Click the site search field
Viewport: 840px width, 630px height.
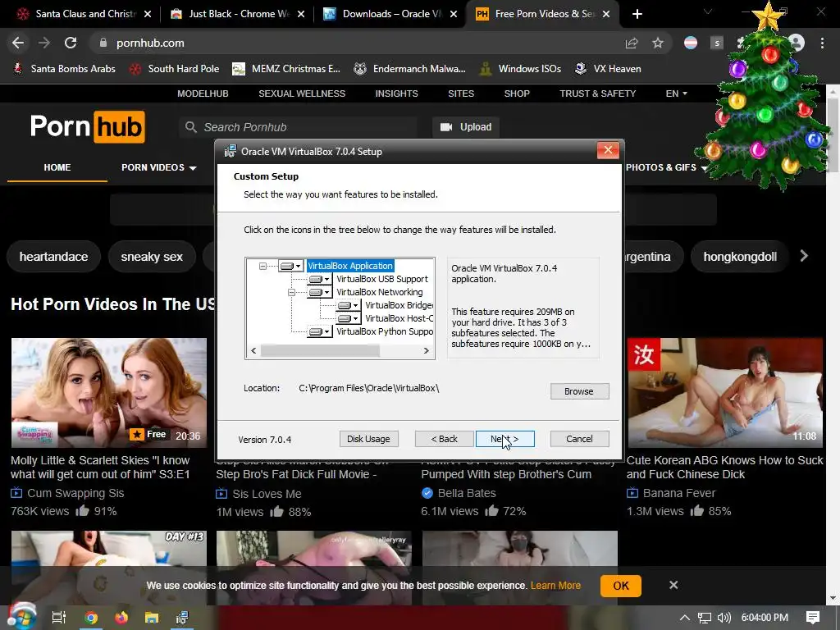pos(298,127)
